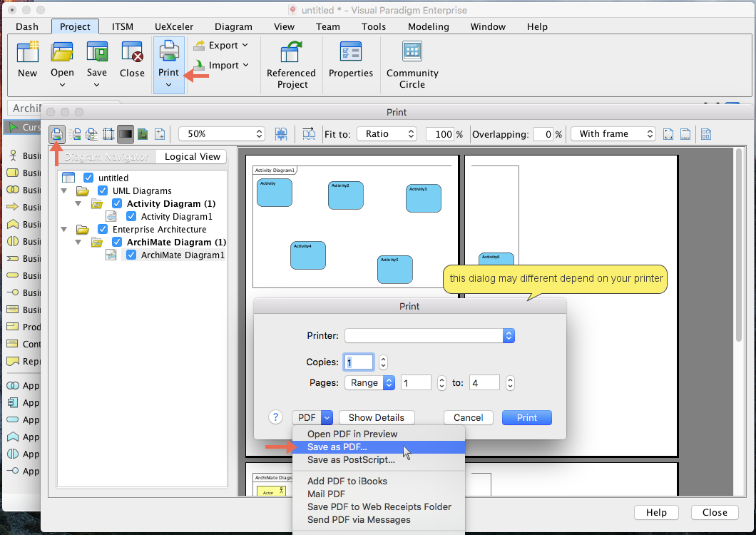Click the New project icon in ribbon
Image resolution: width=756 pixels, height=535 pixels.
coord(28,52)
